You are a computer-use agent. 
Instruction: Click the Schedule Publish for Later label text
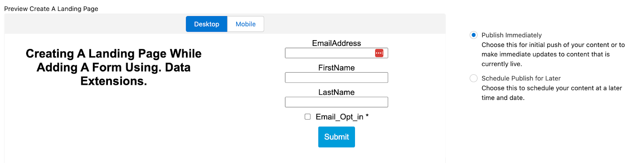[521, 78]
